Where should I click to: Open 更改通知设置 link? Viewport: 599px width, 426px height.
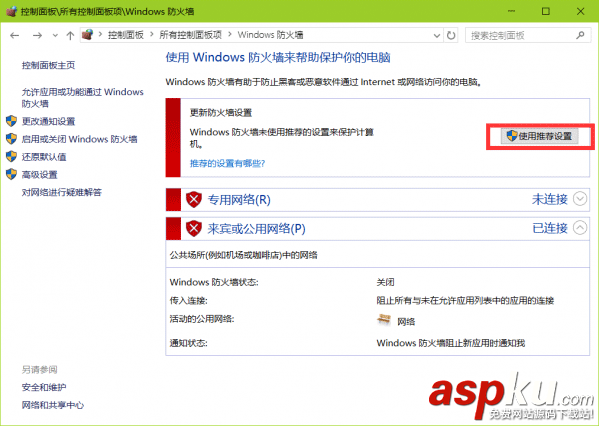pyautogui.click(x=49, y=121)
